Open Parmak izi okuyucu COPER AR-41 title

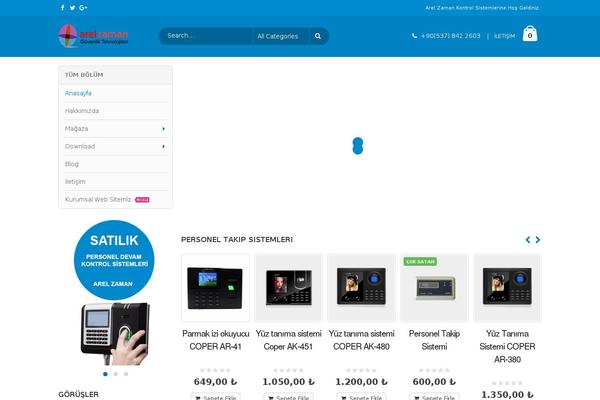pos(215,340)
